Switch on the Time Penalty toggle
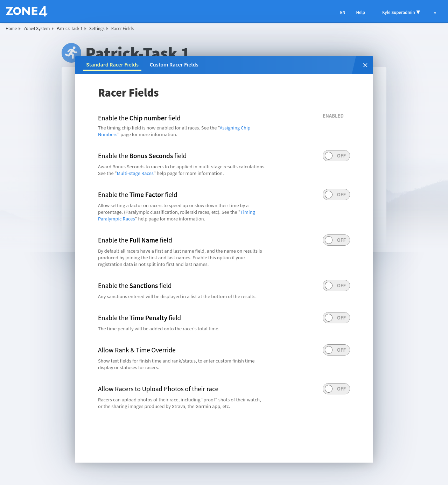 336,318
